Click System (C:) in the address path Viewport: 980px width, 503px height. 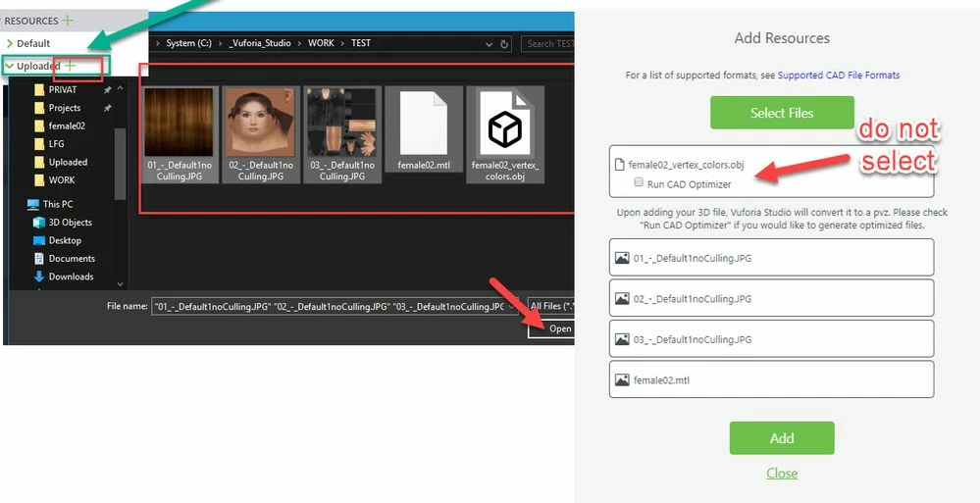(188, 43)
